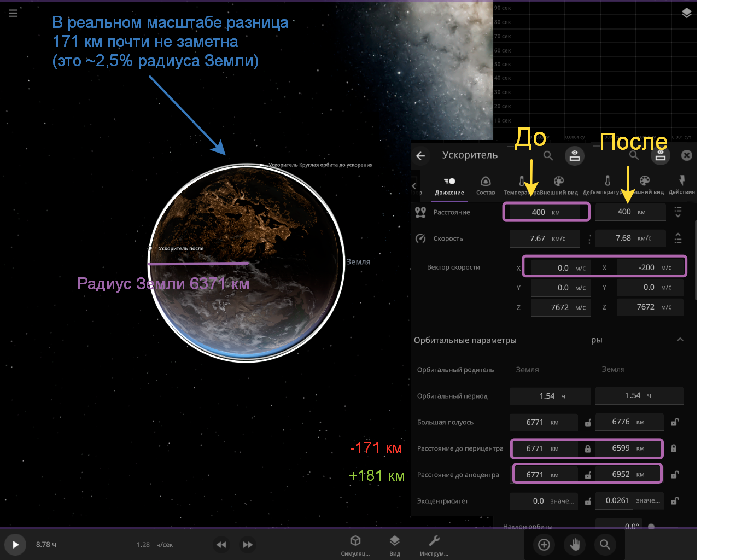Open the Температура tab left of Действия' Внешний вид
Screen dimensions: 736x560
pyautogui.click(x=607, y=185)
